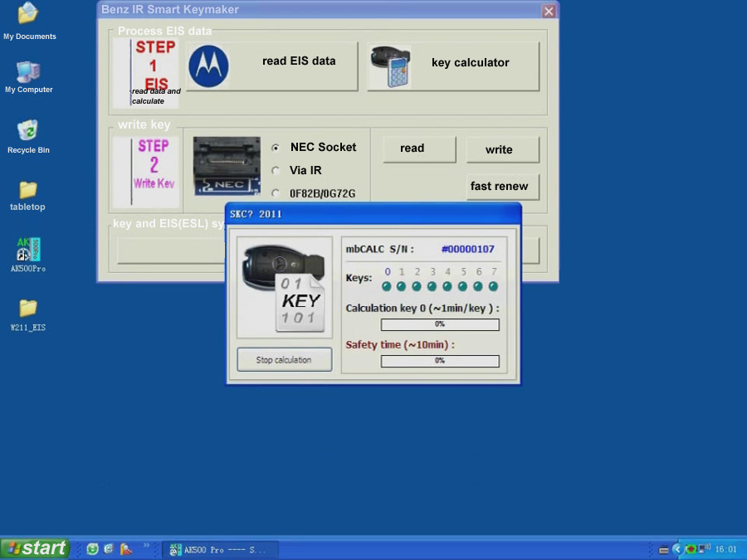Screen dimensions: 747x560
Task: Click the Safety time progress bar
Action: [440, 361]
